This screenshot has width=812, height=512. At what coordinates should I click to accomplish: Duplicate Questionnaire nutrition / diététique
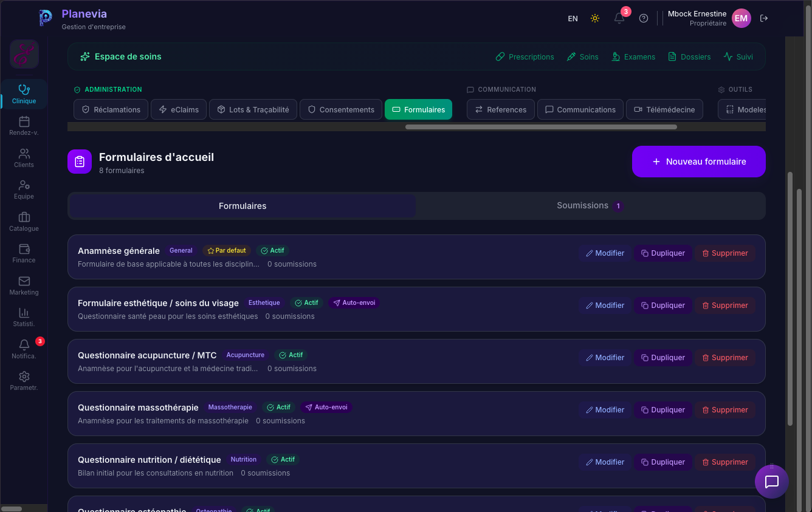[663, 462]
